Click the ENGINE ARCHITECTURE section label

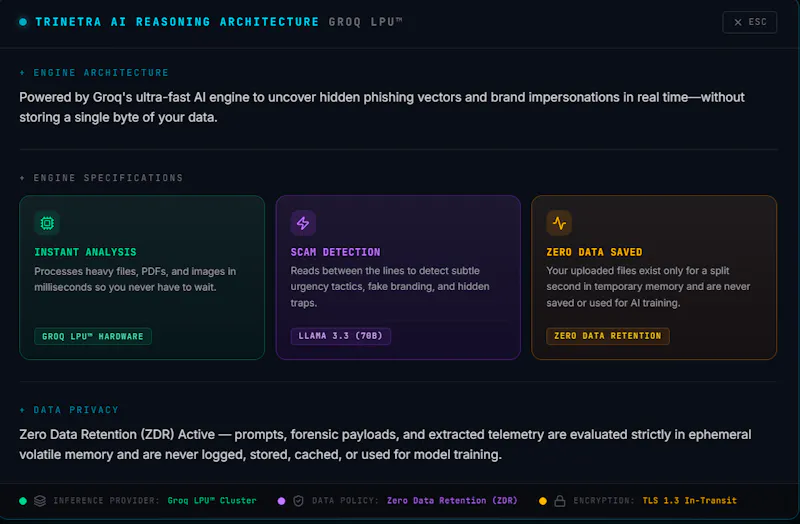101,72
